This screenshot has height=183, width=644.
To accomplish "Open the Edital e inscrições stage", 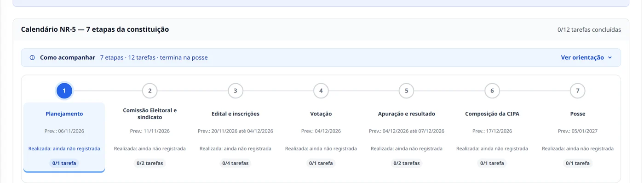I will (236, 114).
